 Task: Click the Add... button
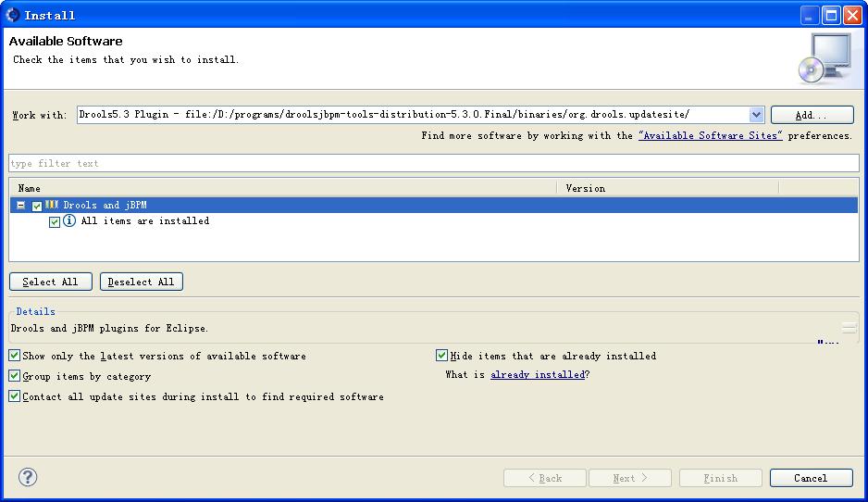[x=812, y=115]
